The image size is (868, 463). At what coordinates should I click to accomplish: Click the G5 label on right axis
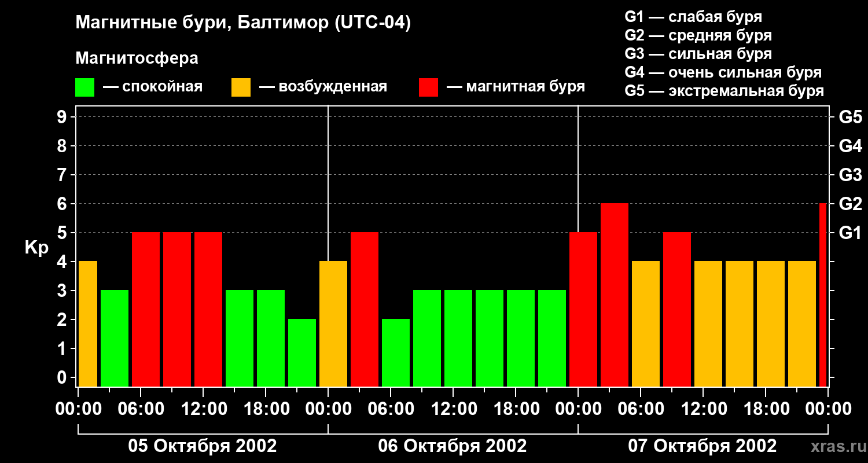point(850,117)
